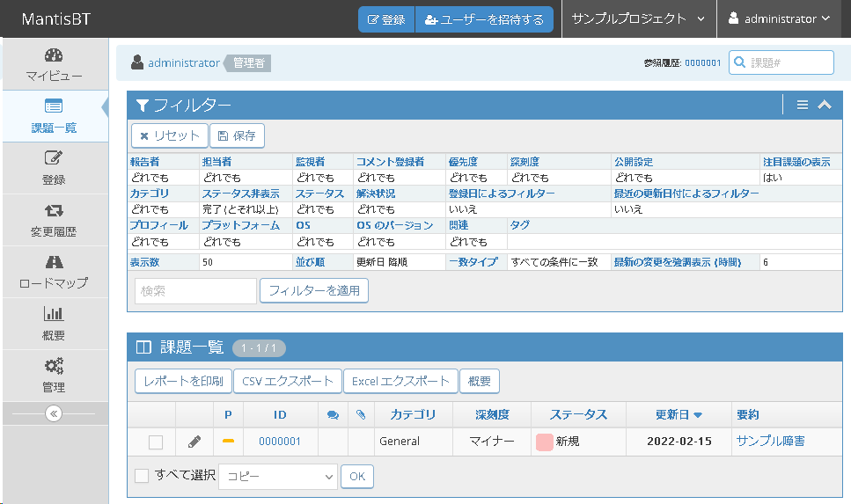Click the paperclip attachment column header icon

point(361,415)
